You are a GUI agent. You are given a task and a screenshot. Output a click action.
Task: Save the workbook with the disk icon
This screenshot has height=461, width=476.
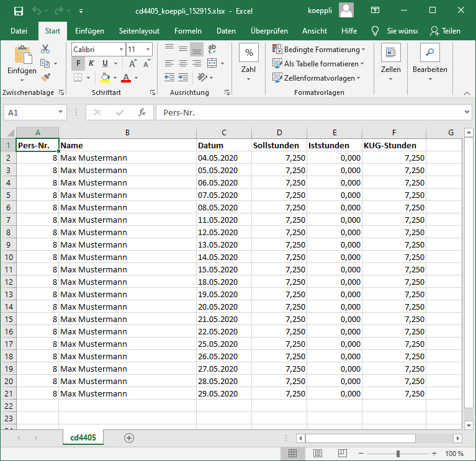click(18, 11)
